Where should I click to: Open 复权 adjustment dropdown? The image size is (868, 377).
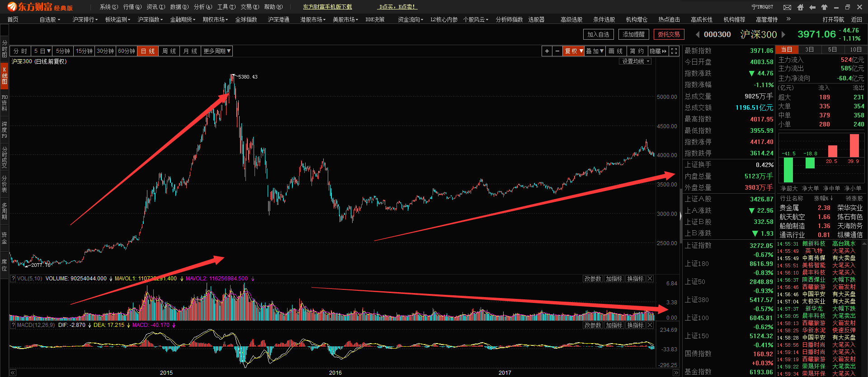click(574, 51)
